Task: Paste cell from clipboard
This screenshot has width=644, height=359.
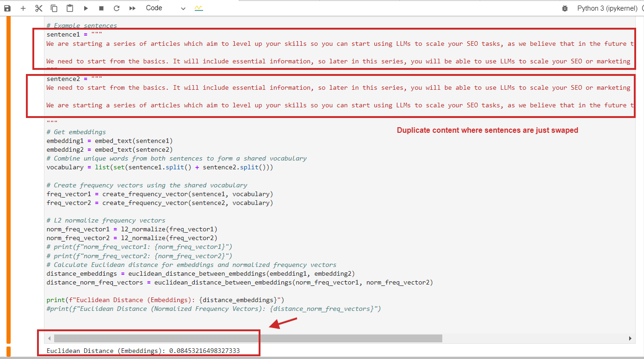Action: pos(69,8)
